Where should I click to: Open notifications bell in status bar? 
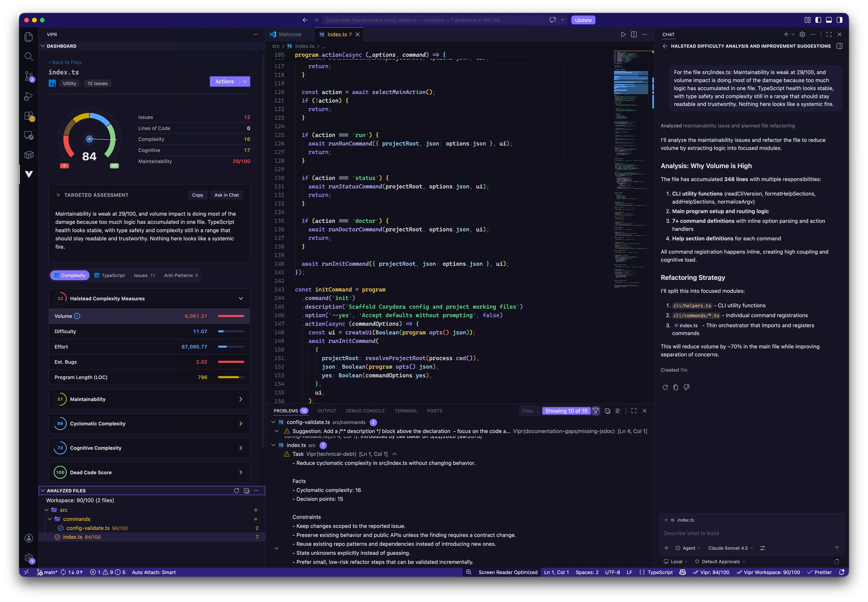842,572
